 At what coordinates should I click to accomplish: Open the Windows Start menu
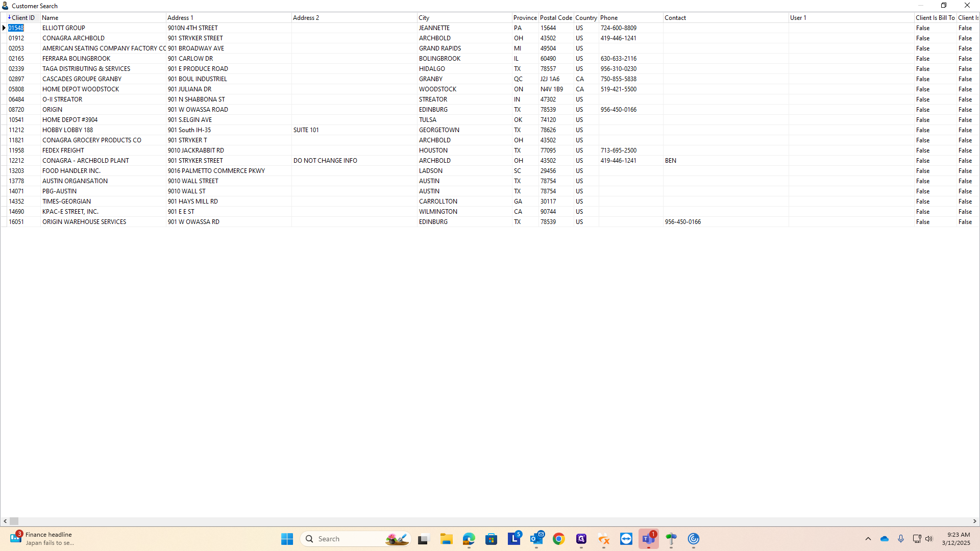click(287, 539)
